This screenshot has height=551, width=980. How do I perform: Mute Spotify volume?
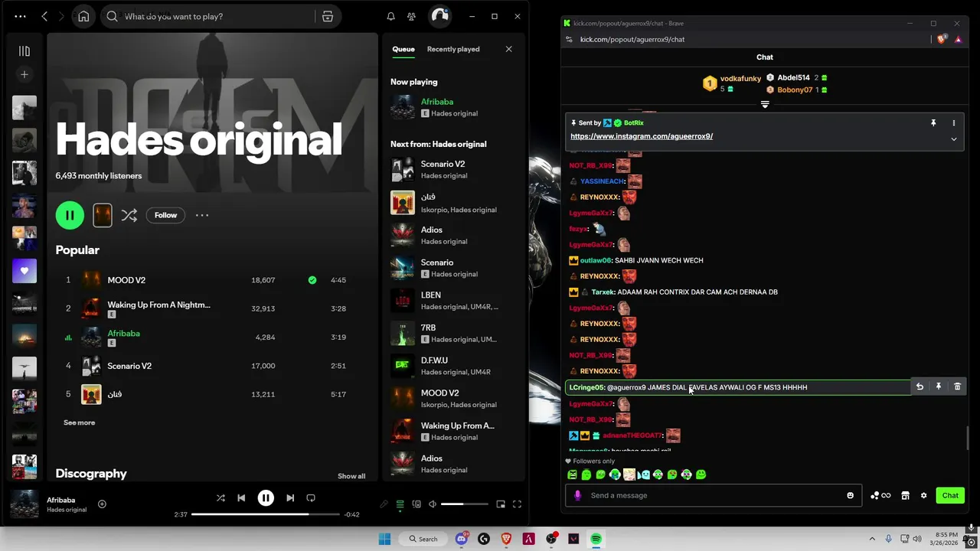(433, 504)
